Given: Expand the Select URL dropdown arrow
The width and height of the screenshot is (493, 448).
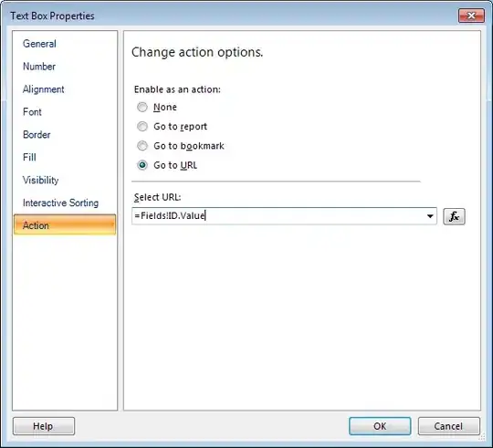Looking at the screenshot, I should click(x=430, y=216).
